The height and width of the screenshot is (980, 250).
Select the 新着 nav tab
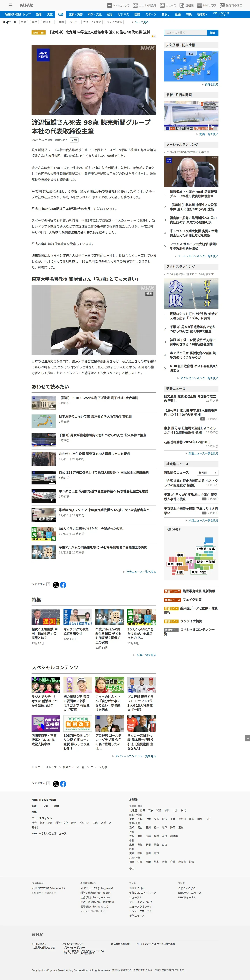click(39, 14)
